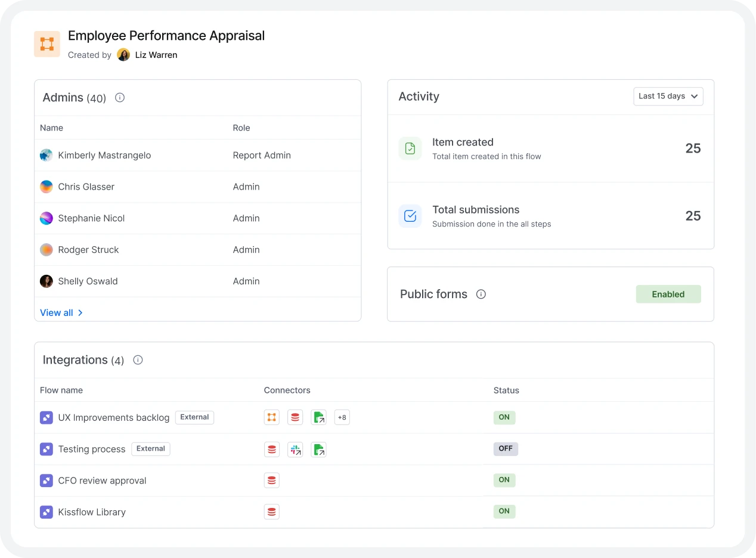This screenshot has width=756, height=558.
Task: Click the purple icon for Kissflow Library
Action: pos(47,512)
